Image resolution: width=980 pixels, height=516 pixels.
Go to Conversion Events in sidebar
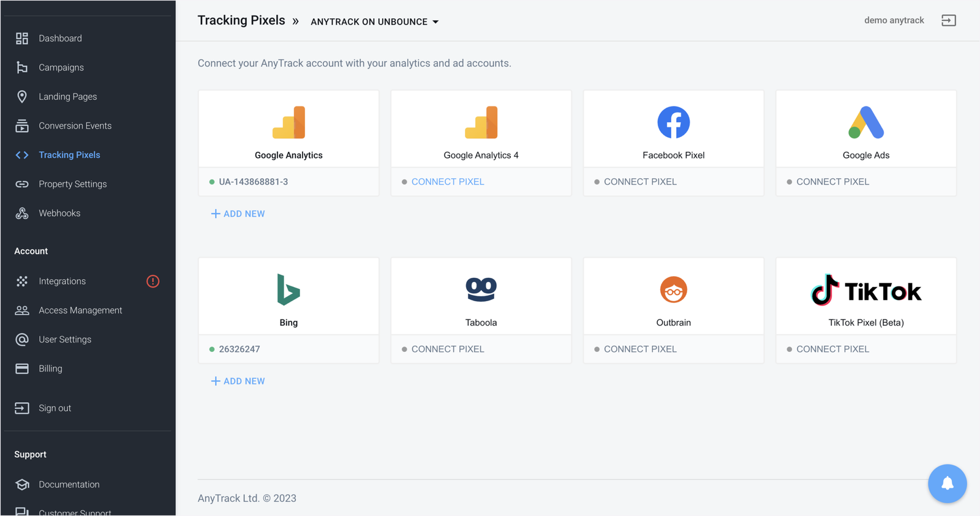coord(75,126)
